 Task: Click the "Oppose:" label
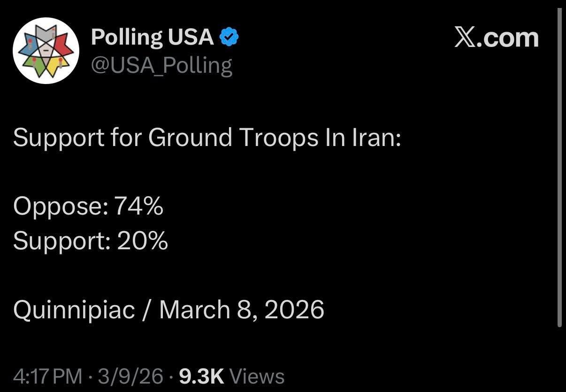(60, 206)
